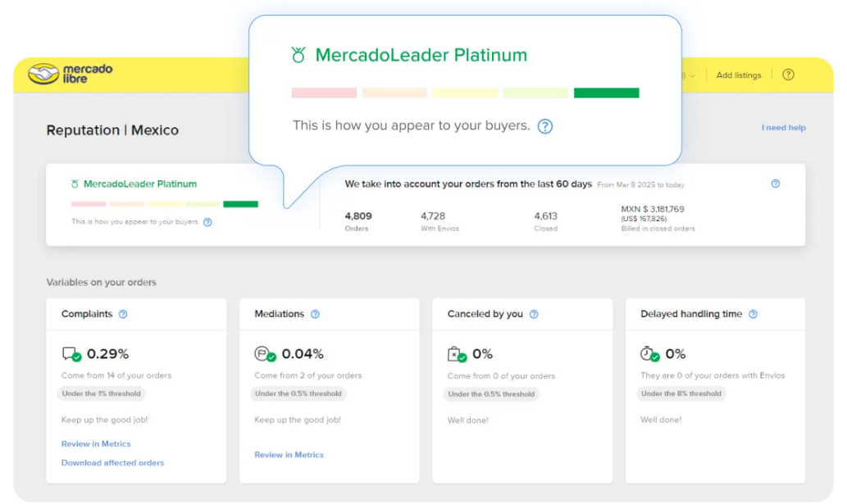Click the Under the 1% threshold badge
847x504 pixels.
[x=102, y=393]
